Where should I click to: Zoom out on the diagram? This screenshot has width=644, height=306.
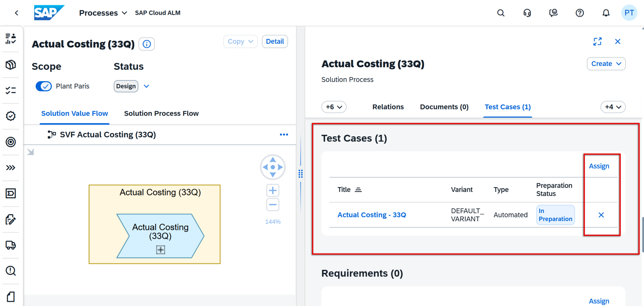[273, 205]
